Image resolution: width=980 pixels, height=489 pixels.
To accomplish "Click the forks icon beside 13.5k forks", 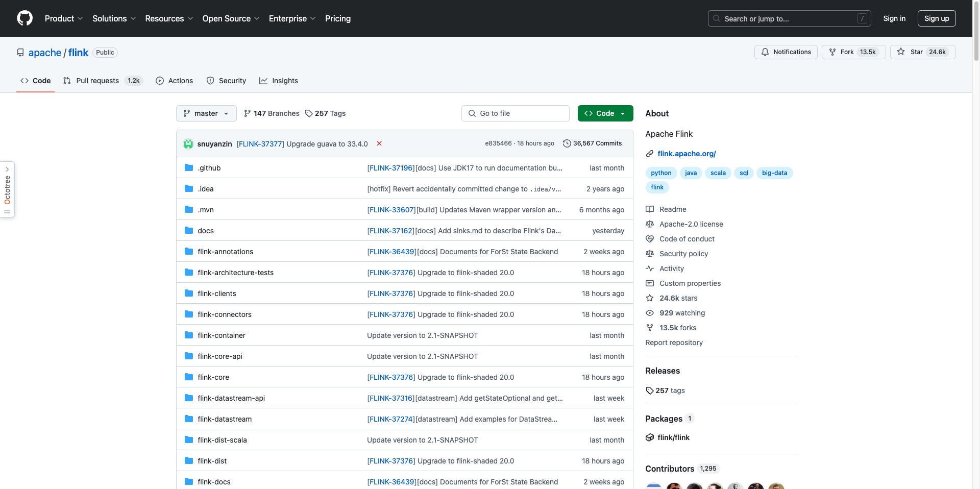I will [650, 328].
